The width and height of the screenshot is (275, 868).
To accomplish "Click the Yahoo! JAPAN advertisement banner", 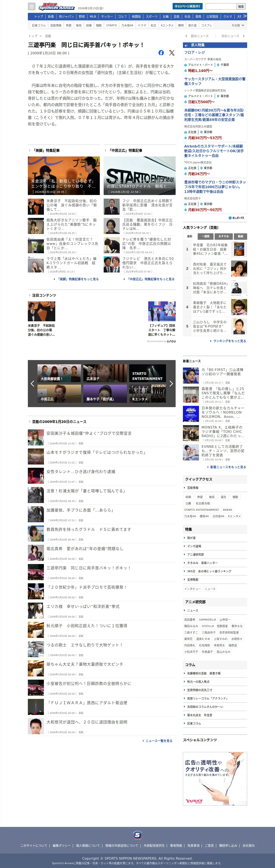I will pos(215,779).
